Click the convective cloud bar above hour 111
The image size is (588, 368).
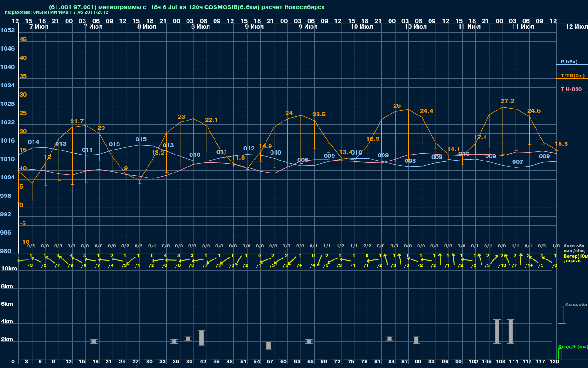pos(510,331)
